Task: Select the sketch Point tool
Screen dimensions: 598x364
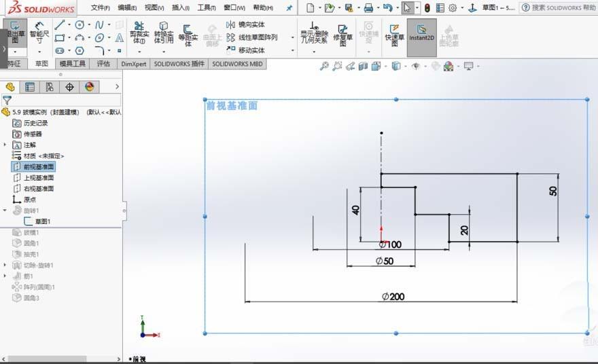Action: (x=120, y=50)
